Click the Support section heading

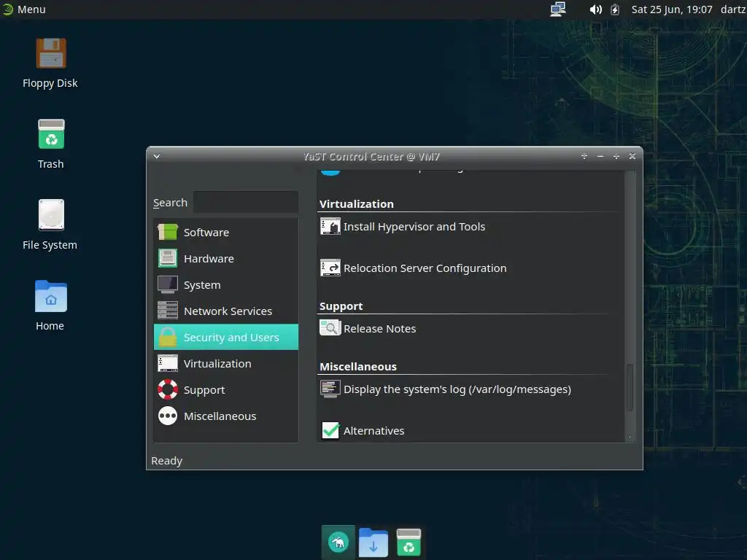341,306
